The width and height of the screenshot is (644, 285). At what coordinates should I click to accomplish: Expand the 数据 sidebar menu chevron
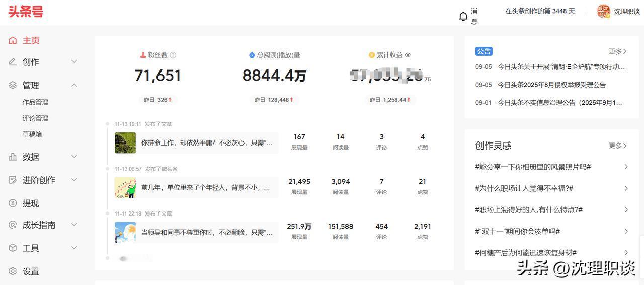[x=74, y=157]
